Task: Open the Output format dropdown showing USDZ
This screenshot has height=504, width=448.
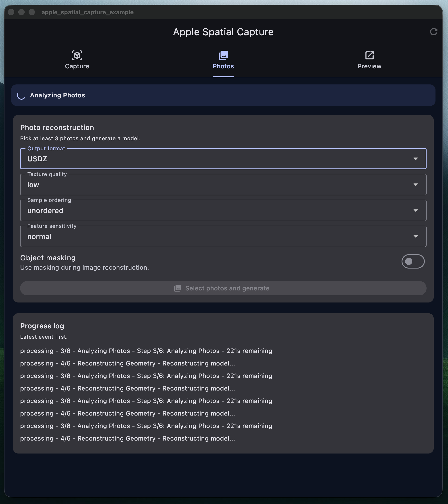Action: point(223,159)
